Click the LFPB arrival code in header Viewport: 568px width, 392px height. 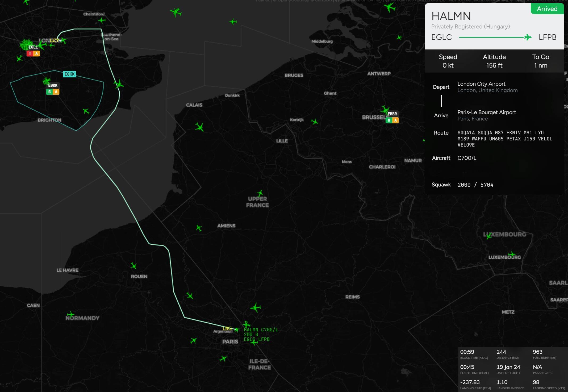click(547, 37)
